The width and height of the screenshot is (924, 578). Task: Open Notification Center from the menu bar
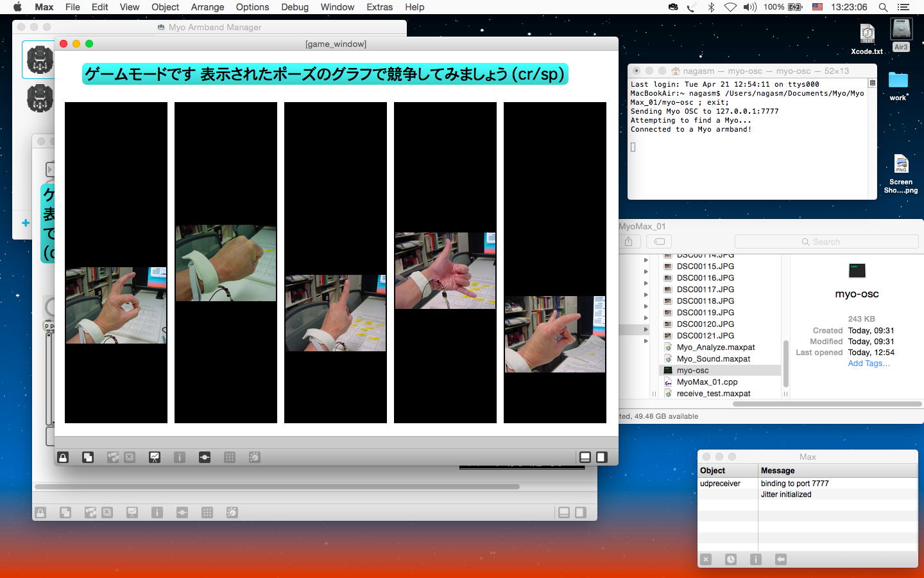pos(904,7)
